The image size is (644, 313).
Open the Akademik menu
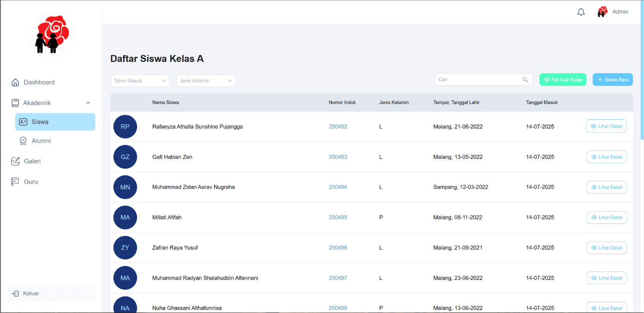(x=51, y=103)
